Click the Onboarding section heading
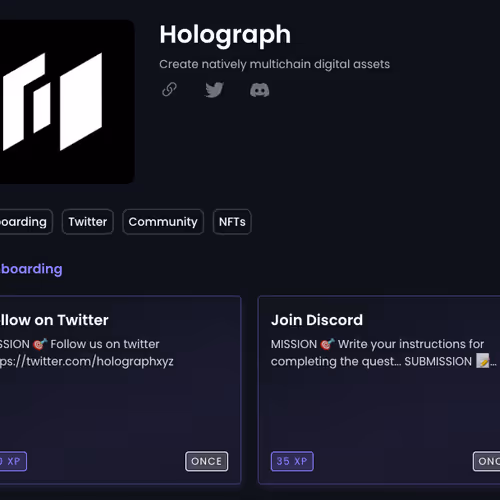This screenshot has width=500, height=500. pyautogui.click(x=31, y=269)
